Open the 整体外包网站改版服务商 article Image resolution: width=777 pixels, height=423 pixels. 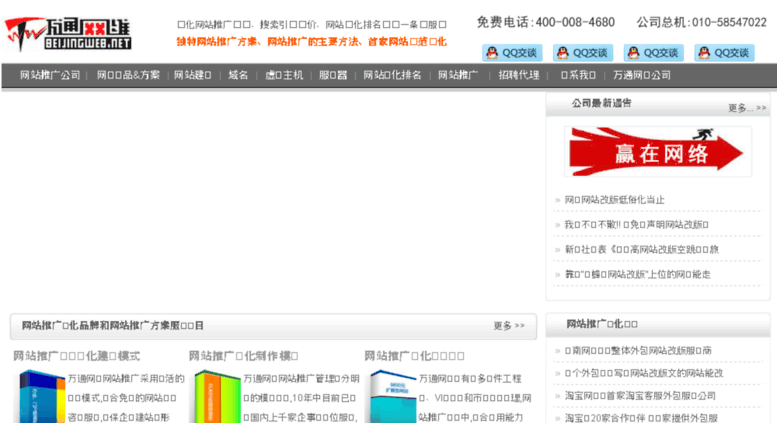pyautogui.click(x=638, y=350)
